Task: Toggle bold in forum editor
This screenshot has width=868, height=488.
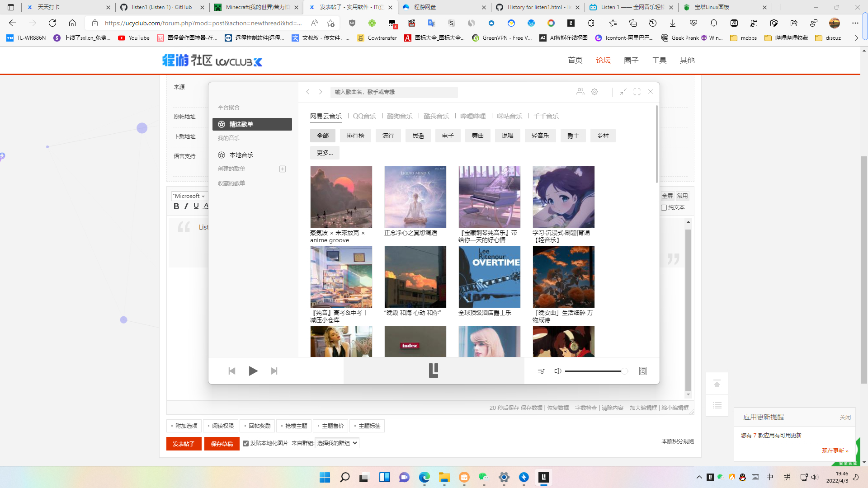Action: [176, 206]
